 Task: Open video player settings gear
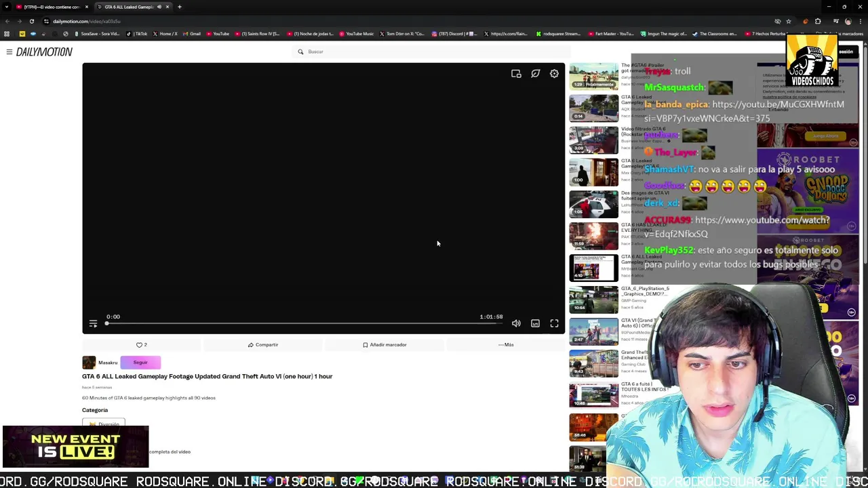(554, 74)
